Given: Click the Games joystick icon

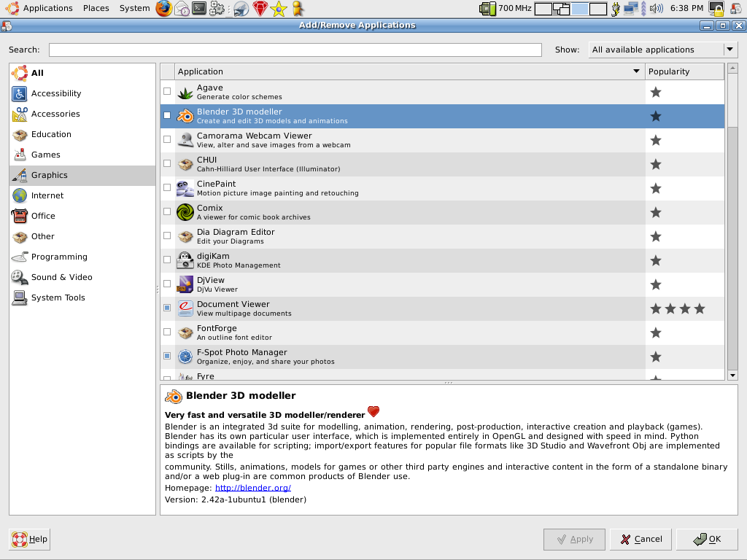Looking at the screenshot, I should point(20,155).
